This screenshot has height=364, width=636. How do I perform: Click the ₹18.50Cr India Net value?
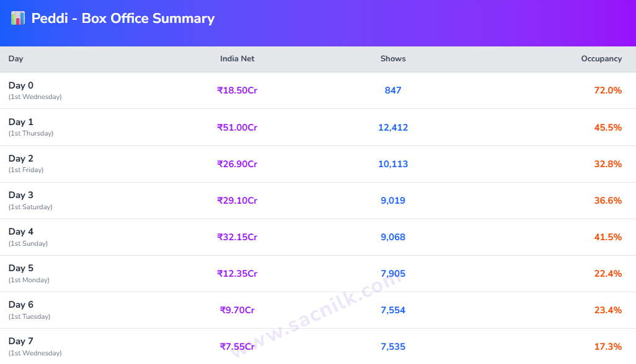(x=237, y=90)
